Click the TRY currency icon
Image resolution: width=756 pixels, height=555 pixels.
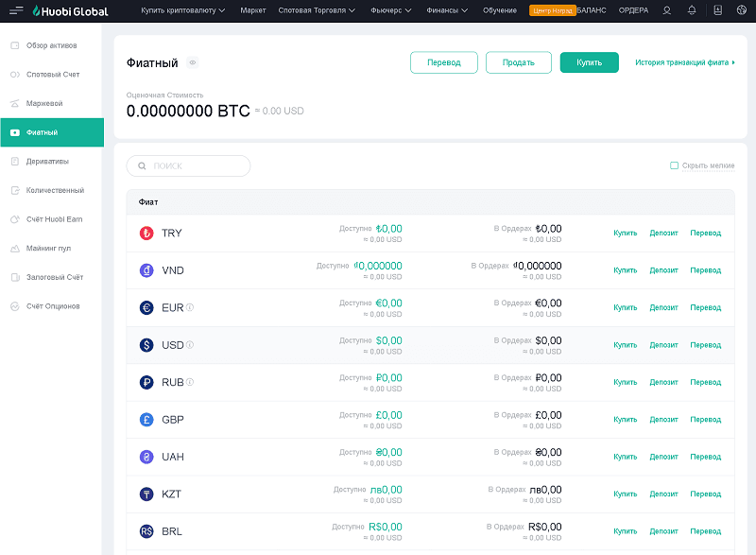(x=146, y=234)
